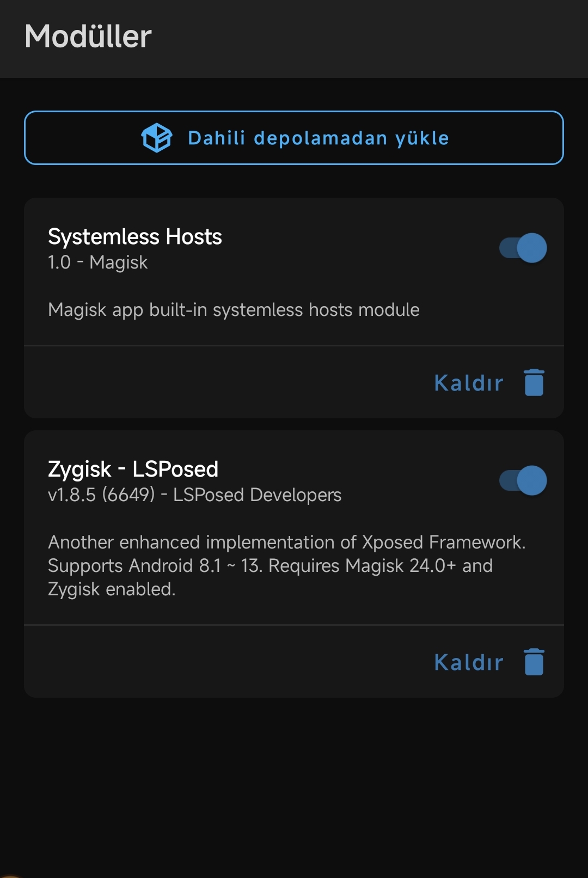Click "v1.8.5 (6649) - LSPosed Developers" text

click(195, 495)
